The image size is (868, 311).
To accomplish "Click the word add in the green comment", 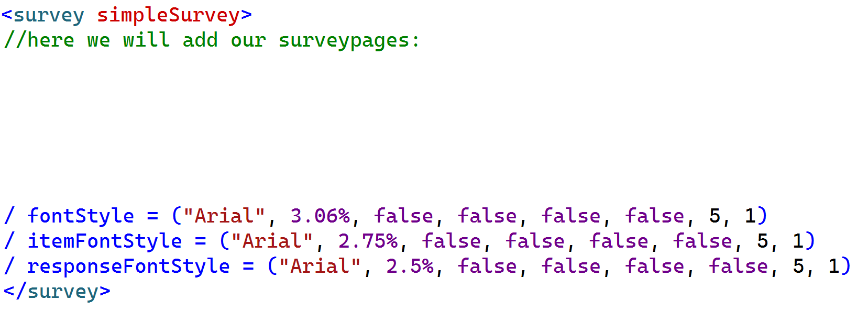I will (200, 40).
